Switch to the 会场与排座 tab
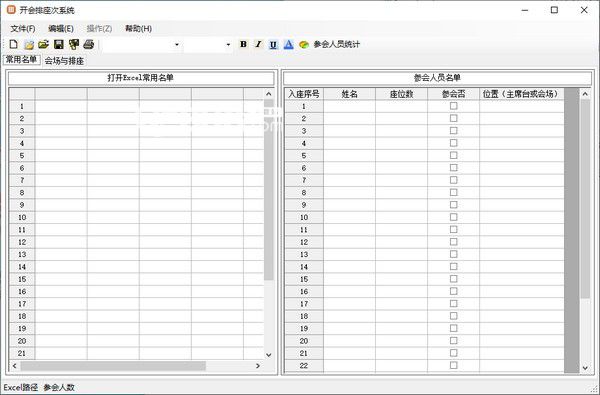Image resolution: width=600 pixels, height=395 pixels. [64, 61]
